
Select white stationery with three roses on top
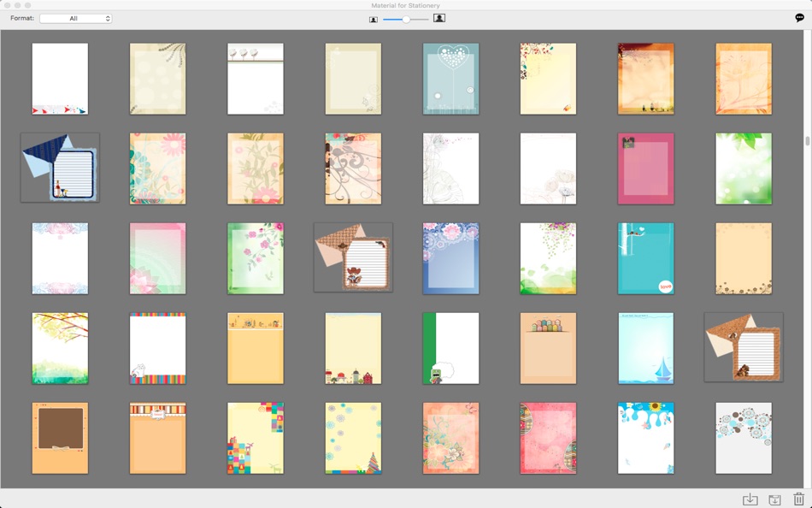[x=256, y=79]
